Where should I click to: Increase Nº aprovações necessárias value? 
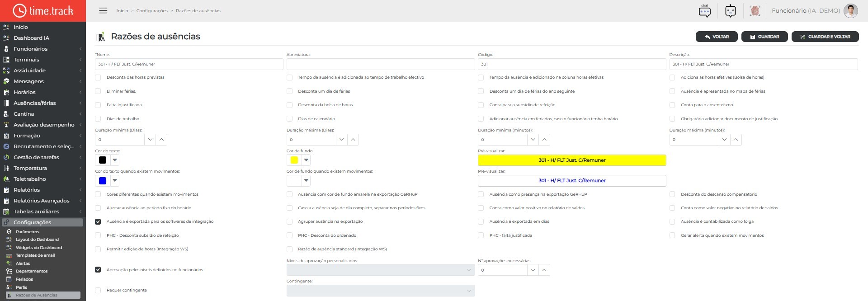[544, 270]
